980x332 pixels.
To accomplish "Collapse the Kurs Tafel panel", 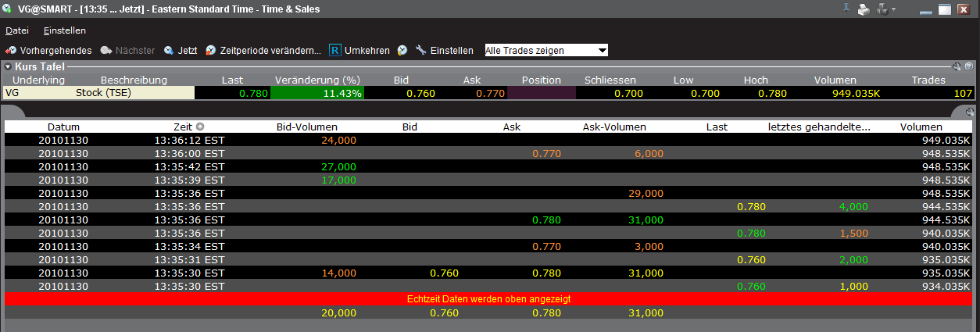I will pyautogui.click(x=9, y=67).
